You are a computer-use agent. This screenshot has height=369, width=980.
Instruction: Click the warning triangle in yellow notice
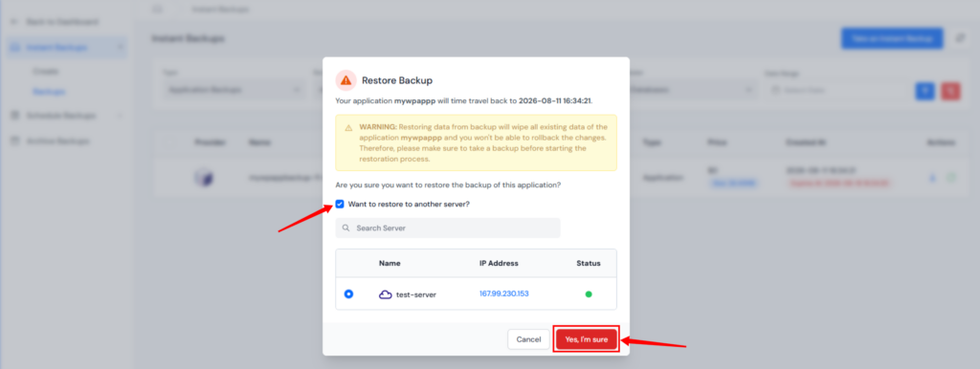coord(348,127)
